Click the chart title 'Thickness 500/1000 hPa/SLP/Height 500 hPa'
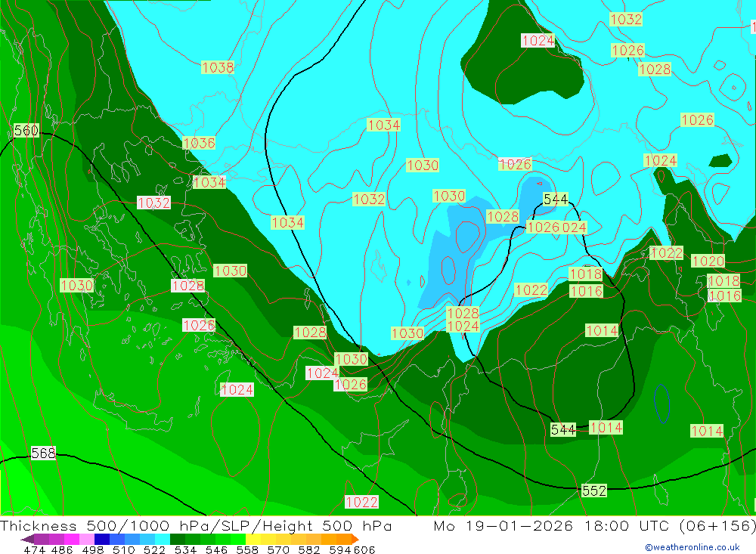This screenshot has height=554, width=756. [x=196, y=525]
